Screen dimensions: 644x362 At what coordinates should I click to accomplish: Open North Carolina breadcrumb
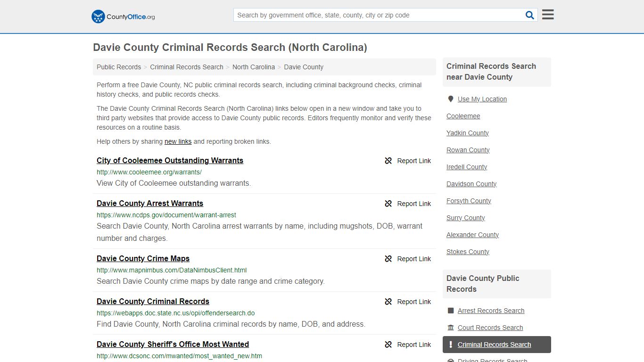tap(254, 67)
